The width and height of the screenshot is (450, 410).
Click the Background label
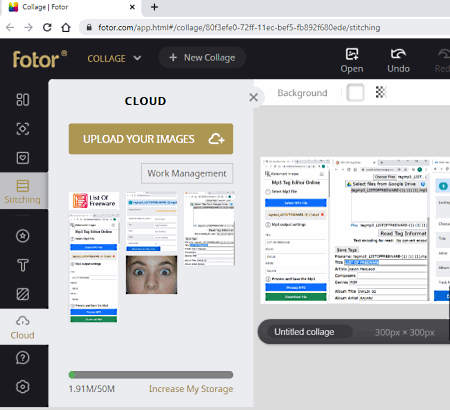click(302, 93)
